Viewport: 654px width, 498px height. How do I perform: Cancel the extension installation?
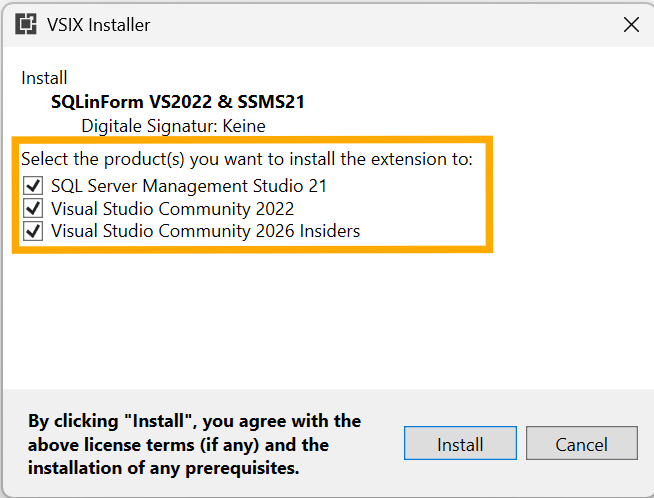(x=581, y=444)
